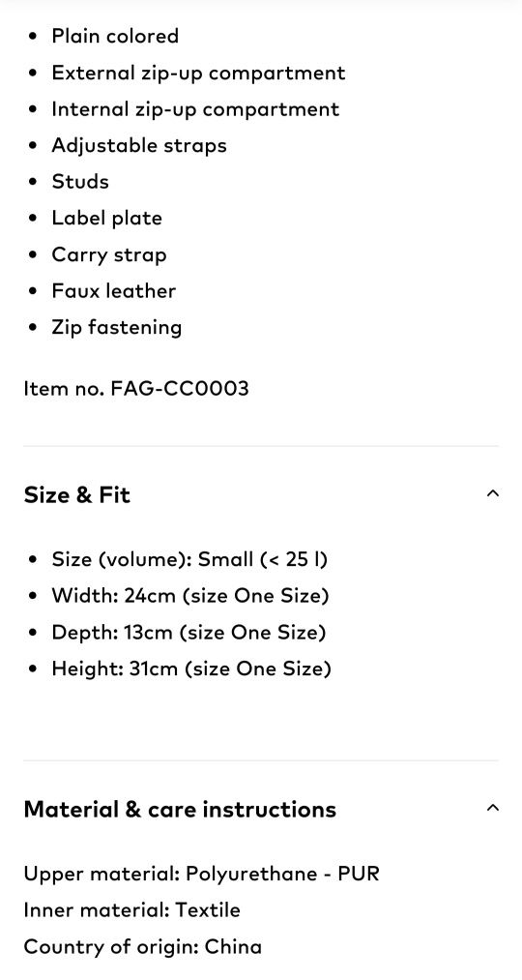Click the Width 24cm entry
This screenshot has height=980, width=522.
(x=190, y=596)
